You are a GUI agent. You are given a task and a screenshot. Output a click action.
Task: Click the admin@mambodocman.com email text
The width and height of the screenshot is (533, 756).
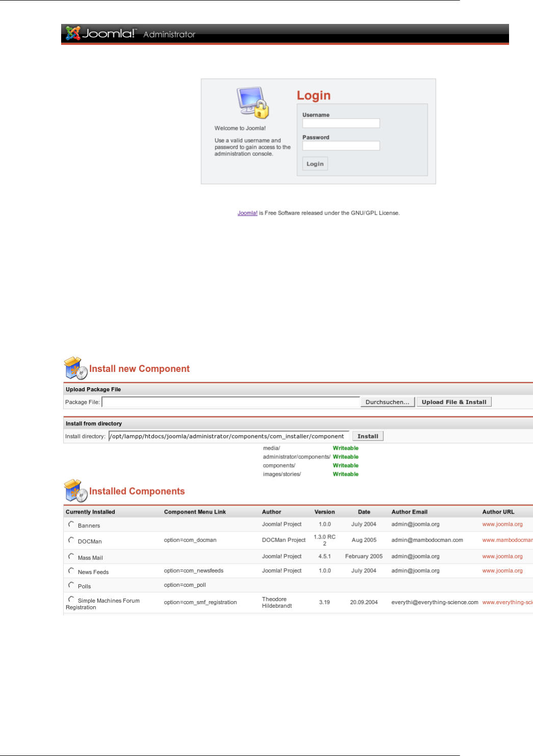[427, 540]
